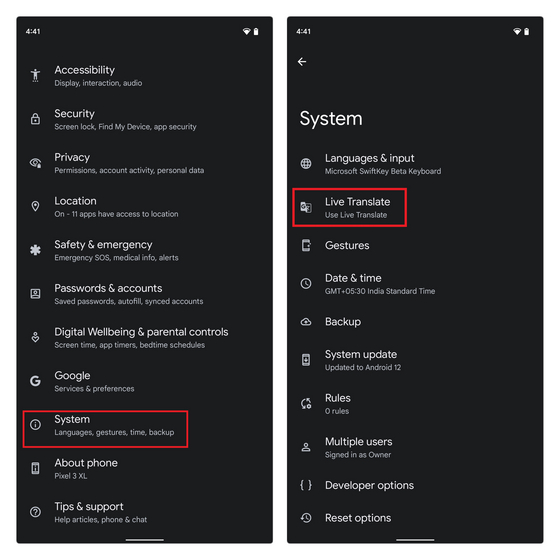Open Passwords & accounts
The width and height of the screenshot is (560, 560).
[x=144, y=294]
